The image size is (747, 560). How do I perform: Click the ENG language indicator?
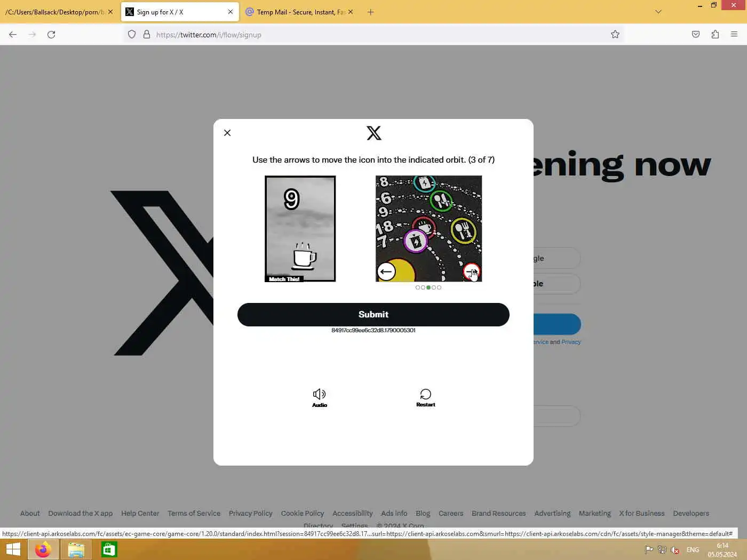click(693, 550)
